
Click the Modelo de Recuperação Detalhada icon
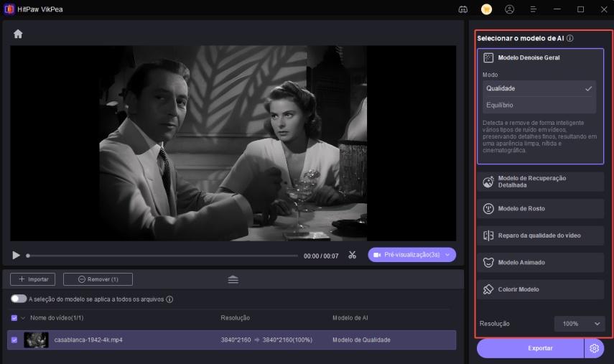pos(488,182)
